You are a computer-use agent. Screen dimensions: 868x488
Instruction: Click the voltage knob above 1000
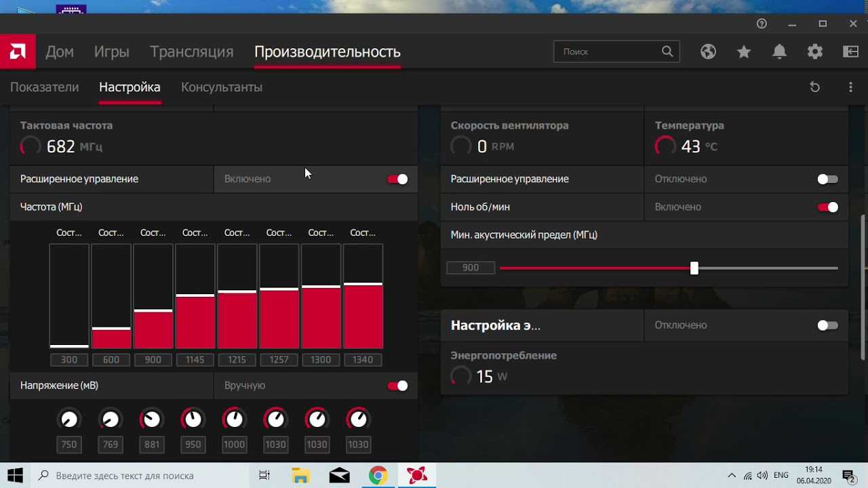pyautogui.click(x=234, y=420)
